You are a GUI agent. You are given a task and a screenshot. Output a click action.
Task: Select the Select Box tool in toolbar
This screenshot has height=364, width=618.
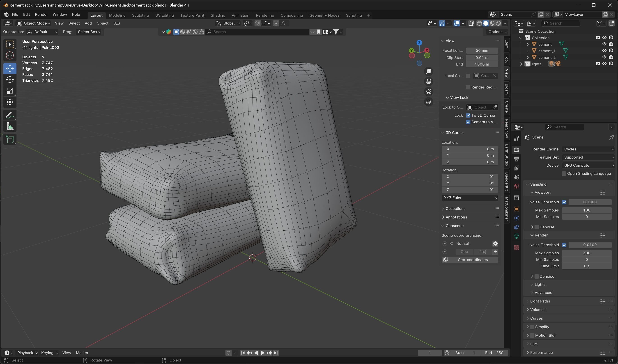coord(10,44)
